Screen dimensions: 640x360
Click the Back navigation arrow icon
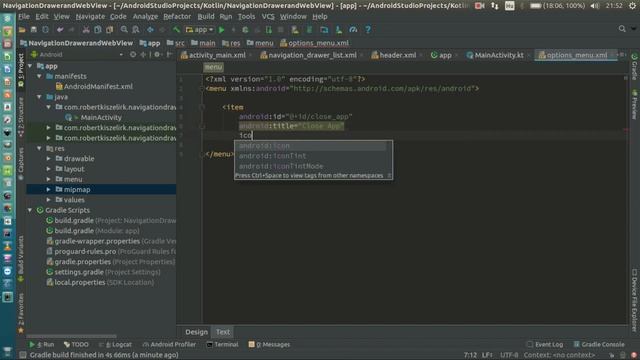tap(150, 30)
